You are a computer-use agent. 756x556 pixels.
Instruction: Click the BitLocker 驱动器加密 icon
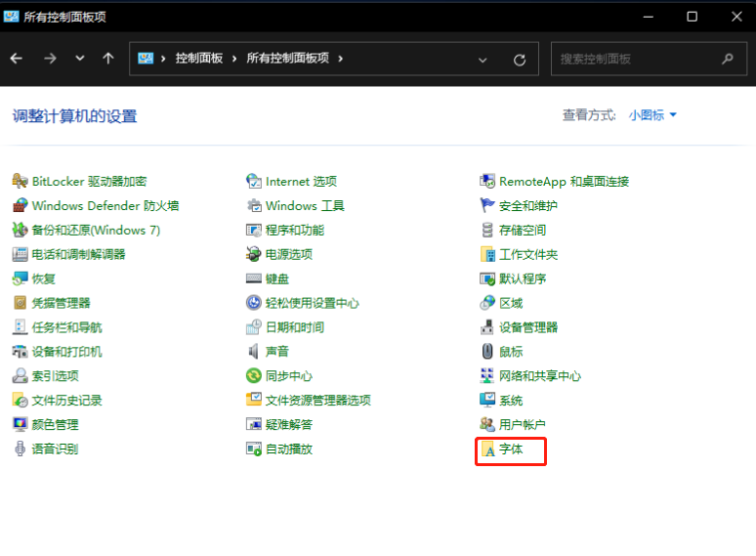(x=20, y=181)
